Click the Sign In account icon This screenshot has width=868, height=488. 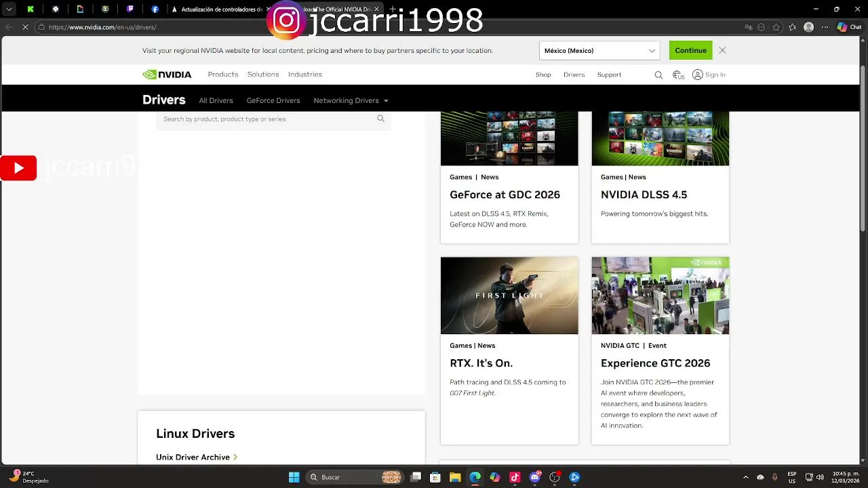click(x=698, y=75)
